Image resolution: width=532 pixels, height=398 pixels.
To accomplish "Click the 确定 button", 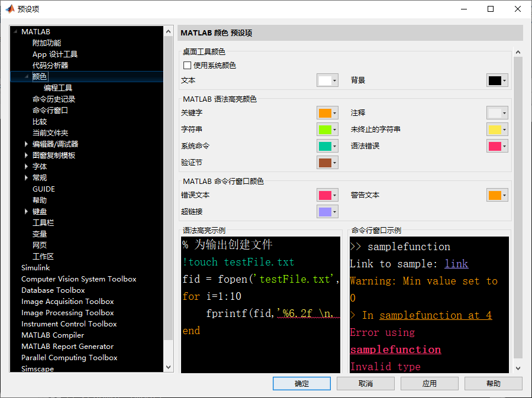I will tap(301, 383).
